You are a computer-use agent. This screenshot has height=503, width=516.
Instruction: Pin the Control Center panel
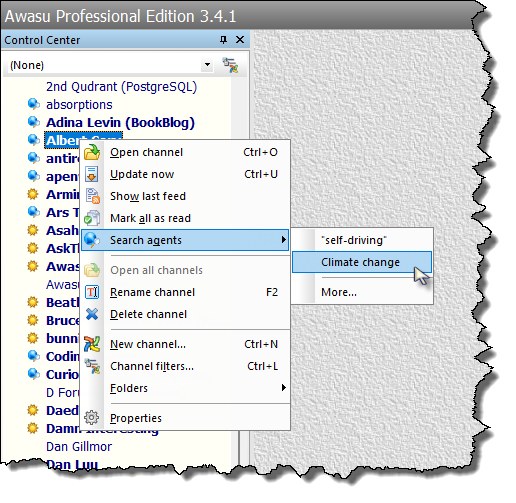point(223,40)
